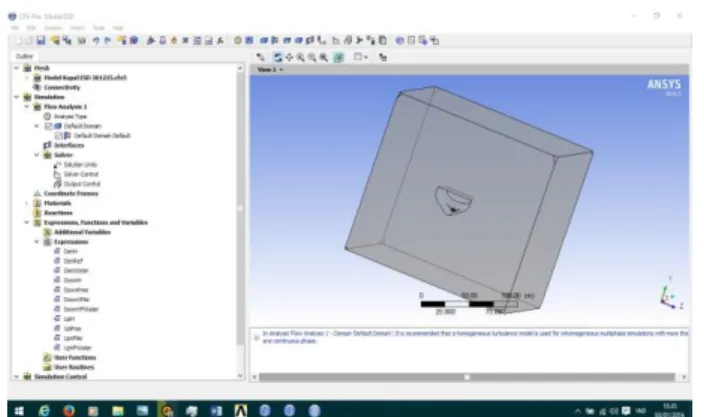Open the File menu
Screen dimensions: 704x417
point(15,28)
